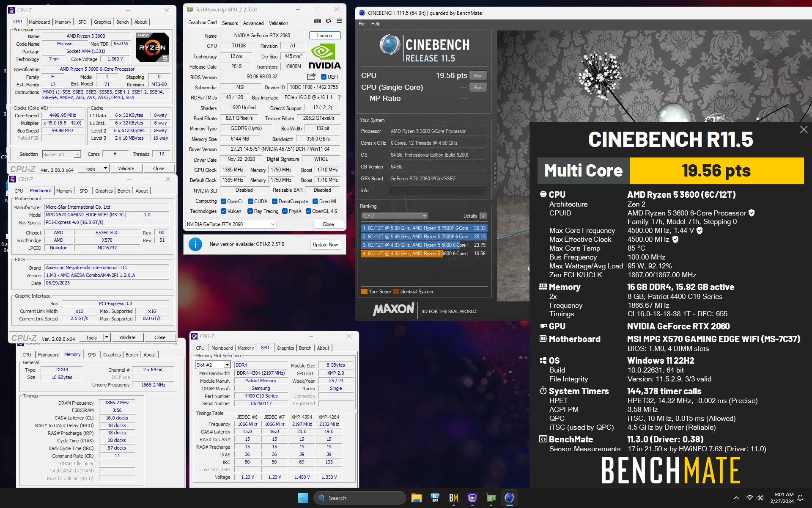The width and height of the screenshot is (812, 508).
Task: Click the Bus Interface question mark icon
Action: pos(339,97)
